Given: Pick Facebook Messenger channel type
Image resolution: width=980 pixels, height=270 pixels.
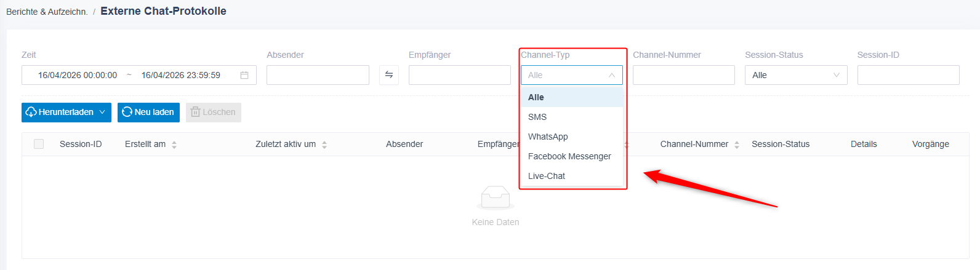Looking at the screenshot, I should click(x=572, y=156).
